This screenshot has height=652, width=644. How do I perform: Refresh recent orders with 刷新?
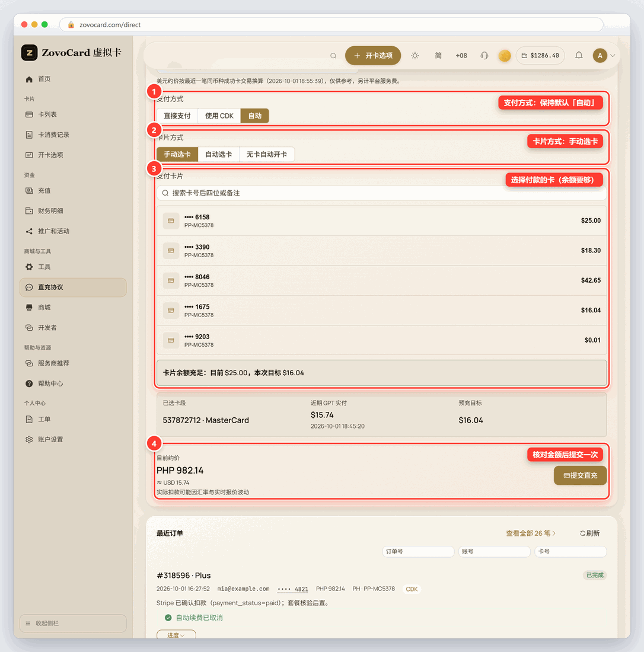(589, 533)
